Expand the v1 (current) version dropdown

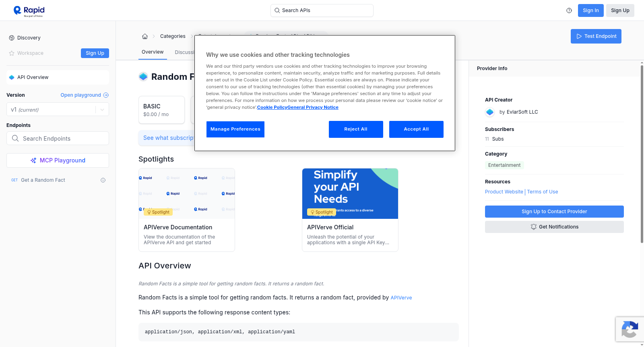pyautogui.click(x=58, y=110)
